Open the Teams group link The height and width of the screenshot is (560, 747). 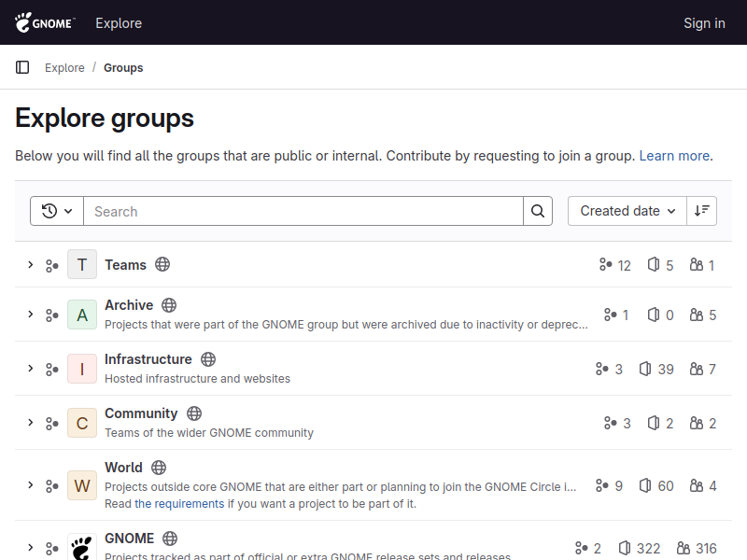click(x=125, y=265)
